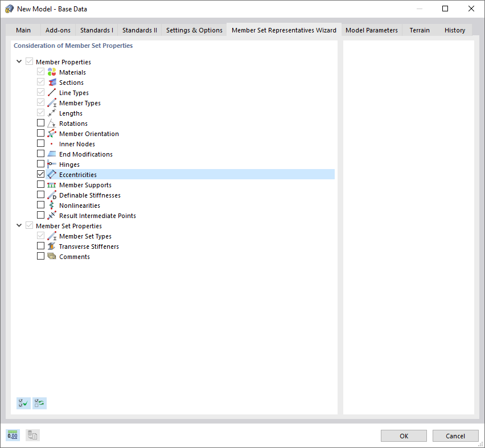Click the invert-selection icon below the tree

[x=39, y=403]
